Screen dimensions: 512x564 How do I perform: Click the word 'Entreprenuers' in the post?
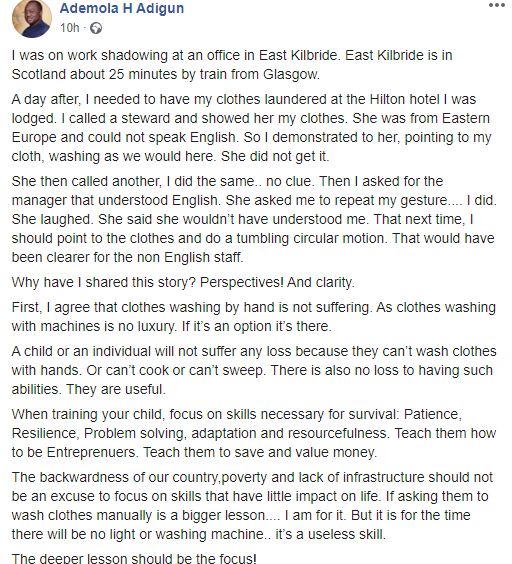tap(92, 452)
